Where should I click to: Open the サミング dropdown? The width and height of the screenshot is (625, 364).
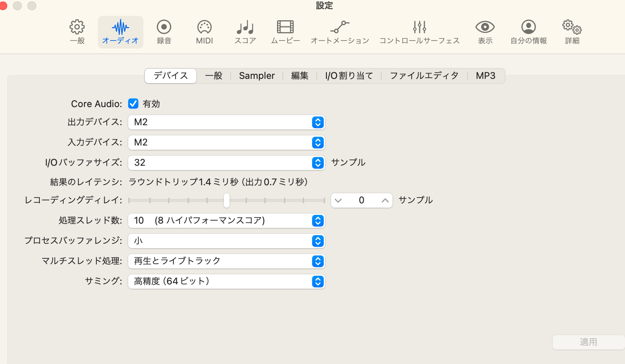click(x=227, y=282)
